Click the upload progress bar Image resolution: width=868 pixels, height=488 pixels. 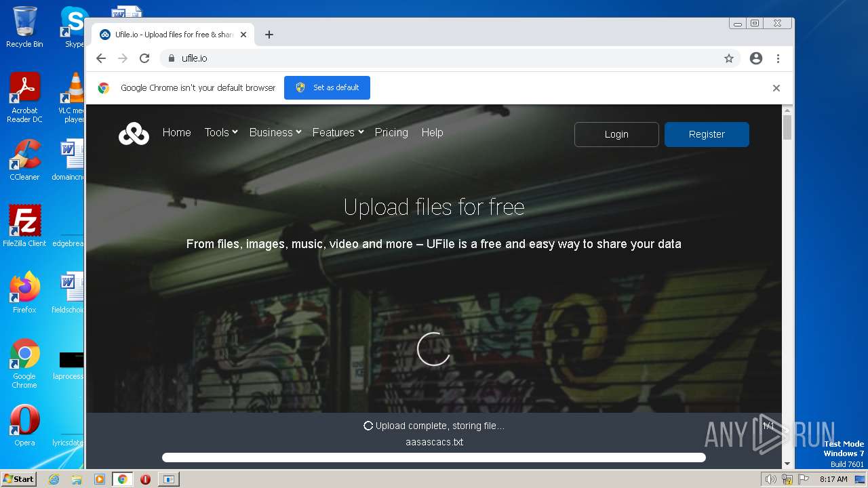point(434,457)
